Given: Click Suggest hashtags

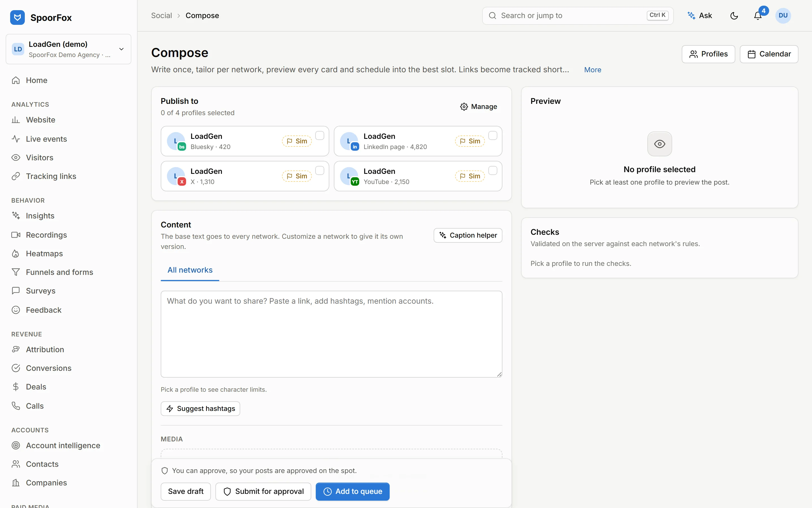Looking at the screenshot, I should point(200,409).
